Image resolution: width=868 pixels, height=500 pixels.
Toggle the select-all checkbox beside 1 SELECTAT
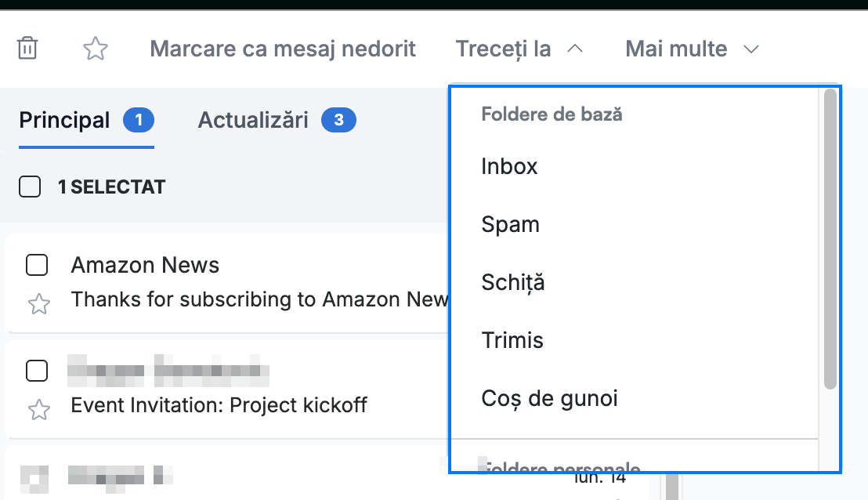[x=30, y=187]
